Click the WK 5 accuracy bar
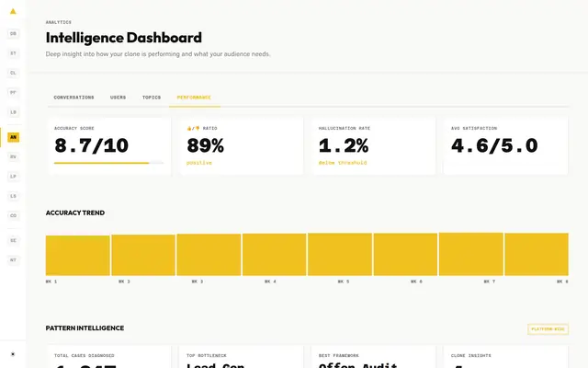588x368 pixels. pyautogui.click(x=340, y=254)
